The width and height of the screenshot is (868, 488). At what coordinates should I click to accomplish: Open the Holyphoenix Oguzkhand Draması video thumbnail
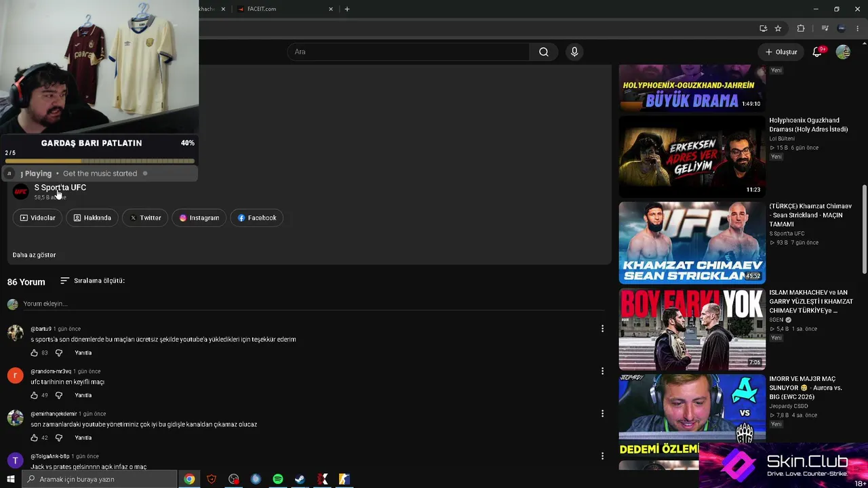click(x=692, y=157)
